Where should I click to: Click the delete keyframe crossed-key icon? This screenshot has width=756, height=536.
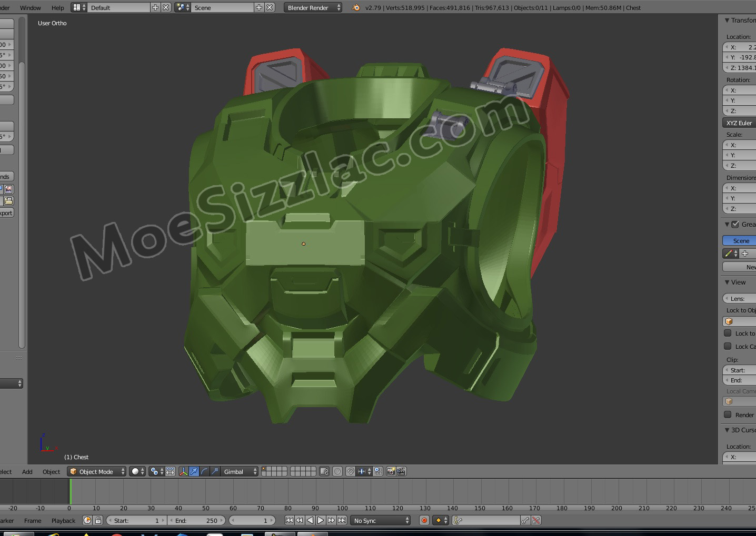point(536,520)
